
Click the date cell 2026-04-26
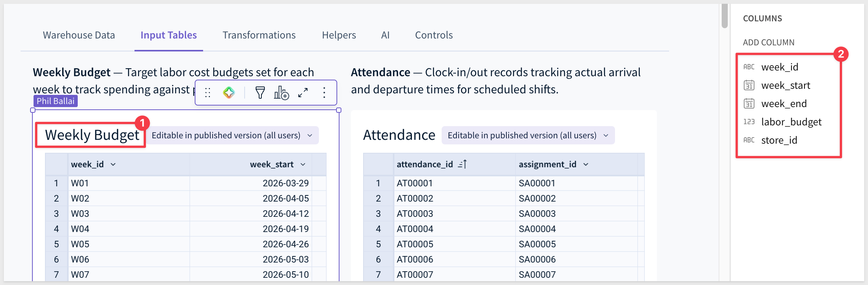coord(251,244)
